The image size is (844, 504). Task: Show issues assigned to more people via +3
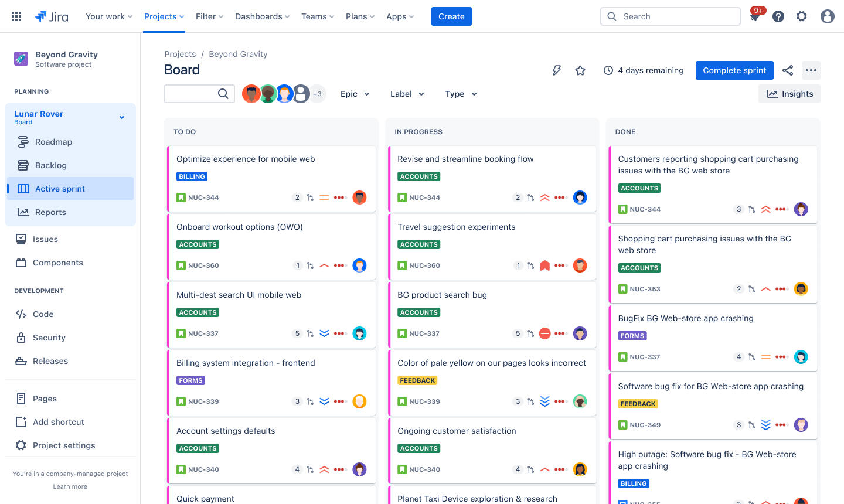tap(318, 93)
